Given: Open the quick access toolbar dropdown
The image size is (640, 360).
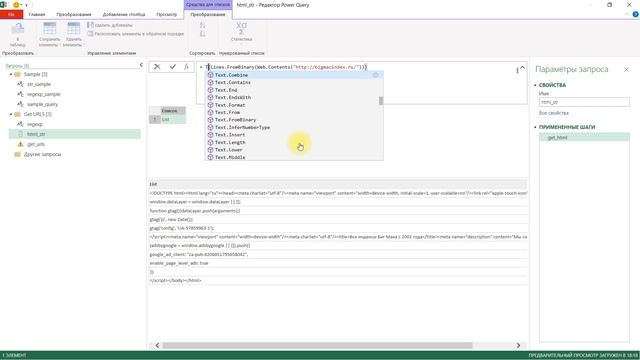Looking at the screenshot, I should click(27, 5).
